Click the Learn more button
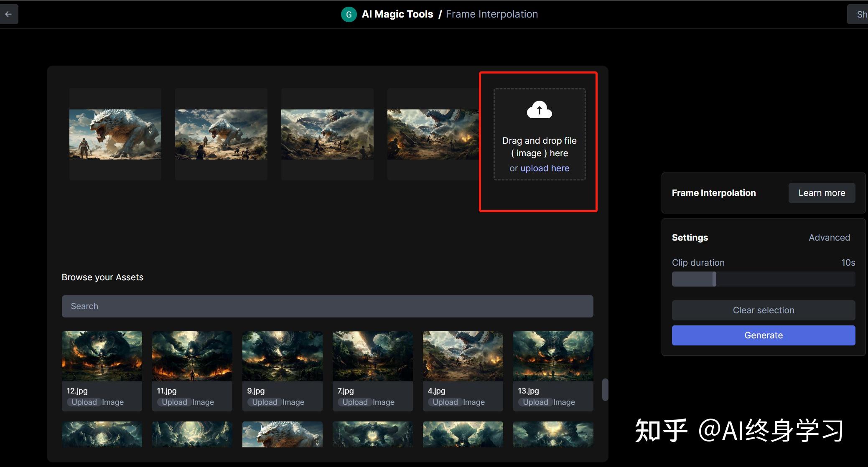The image size is (868, 467). [821, 193]
